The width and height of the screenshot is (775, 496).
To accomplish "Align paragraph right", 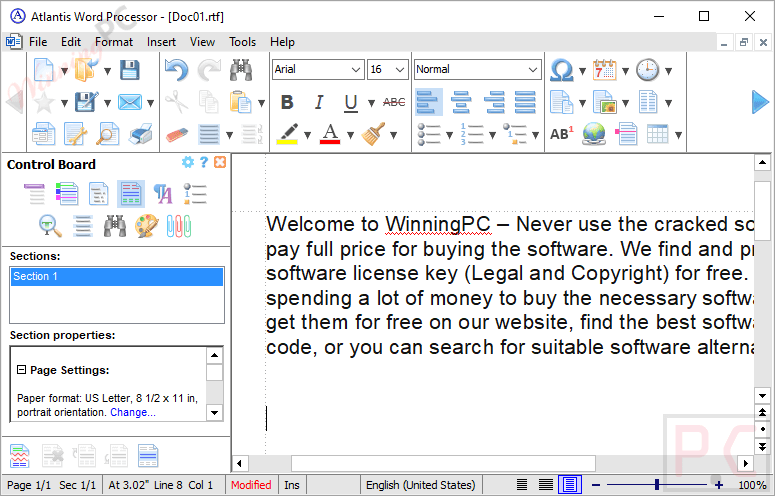I will (x=493, y=102).
